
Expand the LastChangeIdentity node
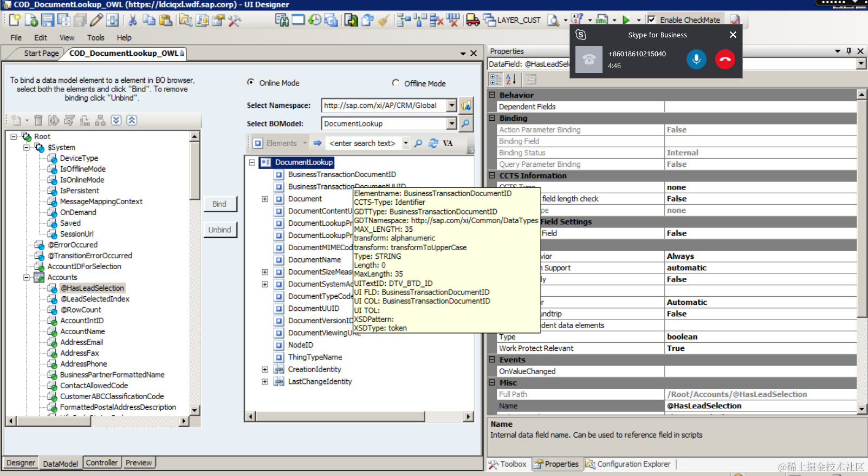tap(265, 382)
